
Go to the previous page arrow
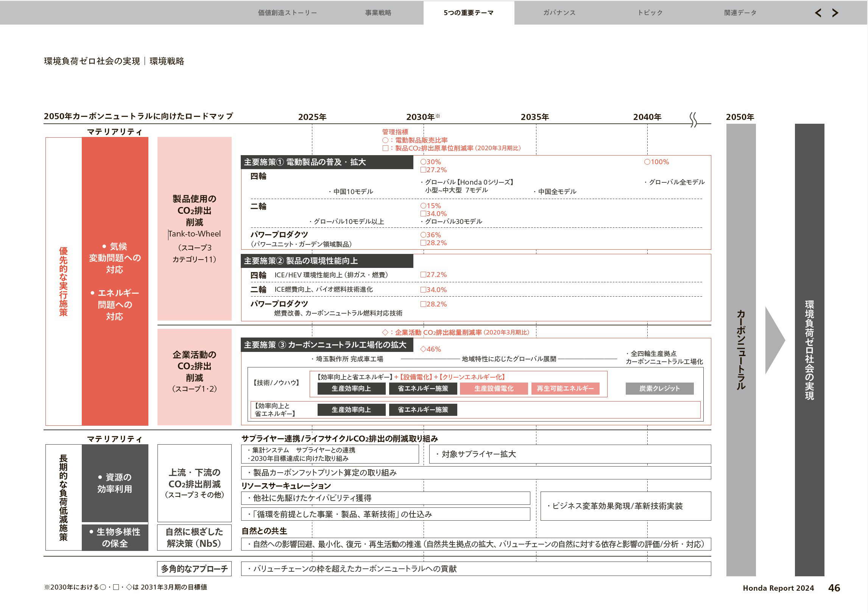818,13
